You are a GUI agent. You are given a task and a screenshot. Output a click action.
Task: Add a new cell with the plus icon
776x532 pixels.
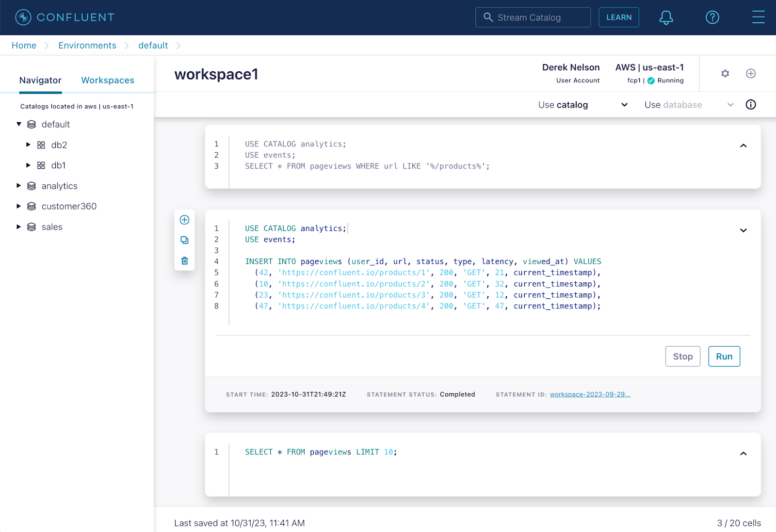(184, 220)
